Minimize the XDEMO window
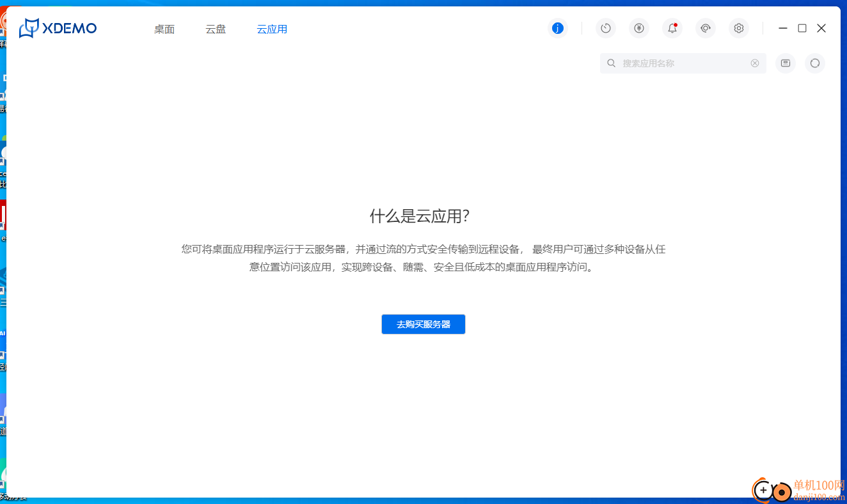 coord(783,28)
